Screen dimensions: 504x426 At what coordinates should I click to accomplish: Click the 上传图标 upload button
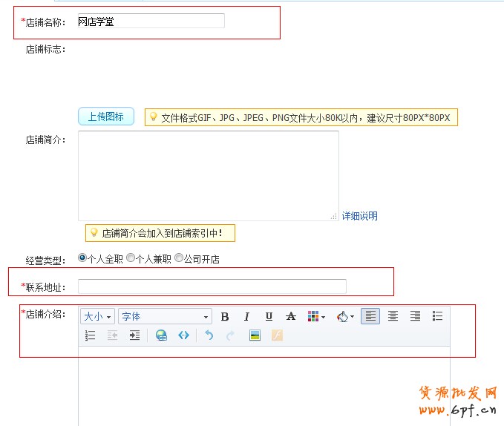(106, 117)
